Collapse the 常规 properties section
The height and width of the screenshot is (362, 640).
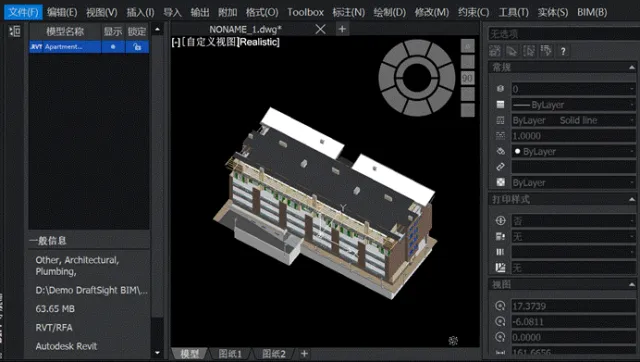point(632,67)
